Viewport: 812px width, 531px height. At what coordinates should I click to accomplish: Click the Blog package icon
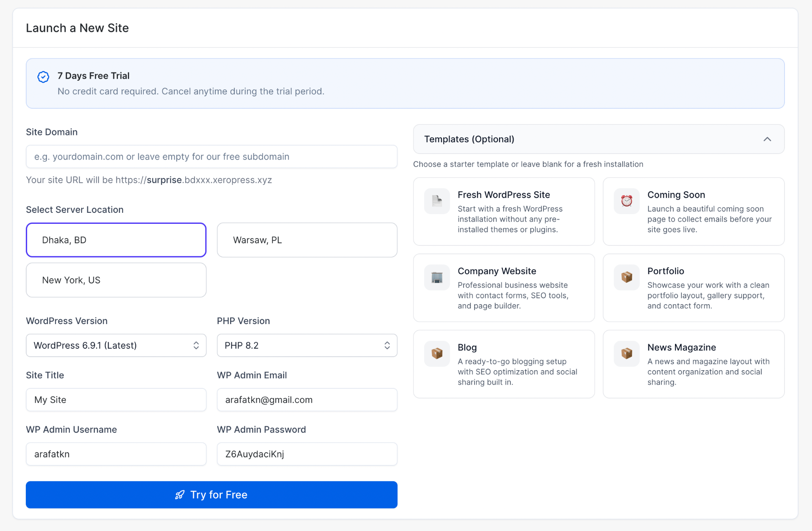point(437,354)
